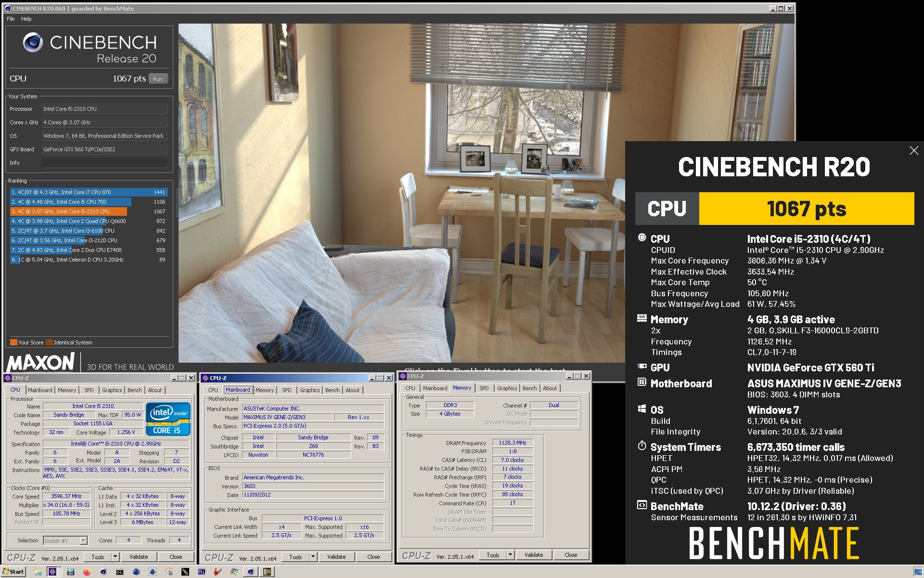
Task: Run the Cinebench CPU test
Action: (158, 79)
